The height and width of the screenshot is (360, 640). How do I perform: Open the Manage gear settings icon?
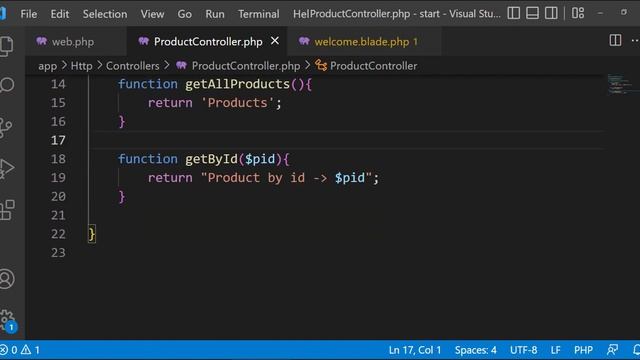pyautogui.click(x=7, y=320)
